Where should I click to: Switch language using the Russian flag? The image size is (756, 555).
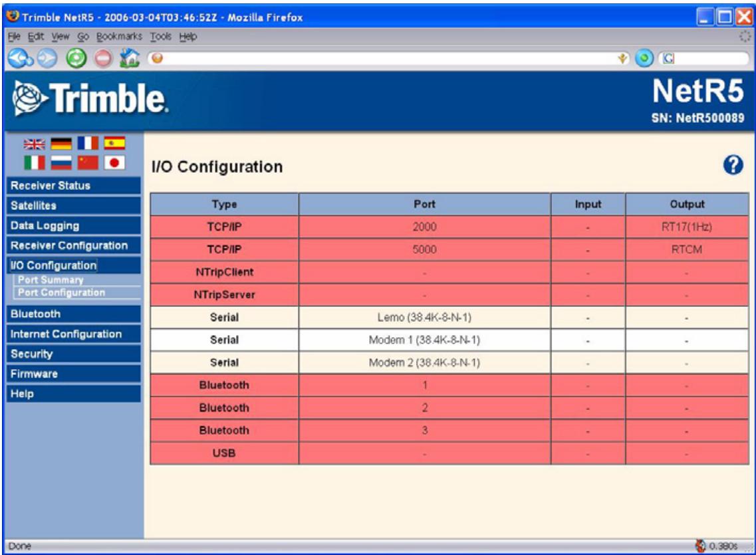click(x=61, y=163)
